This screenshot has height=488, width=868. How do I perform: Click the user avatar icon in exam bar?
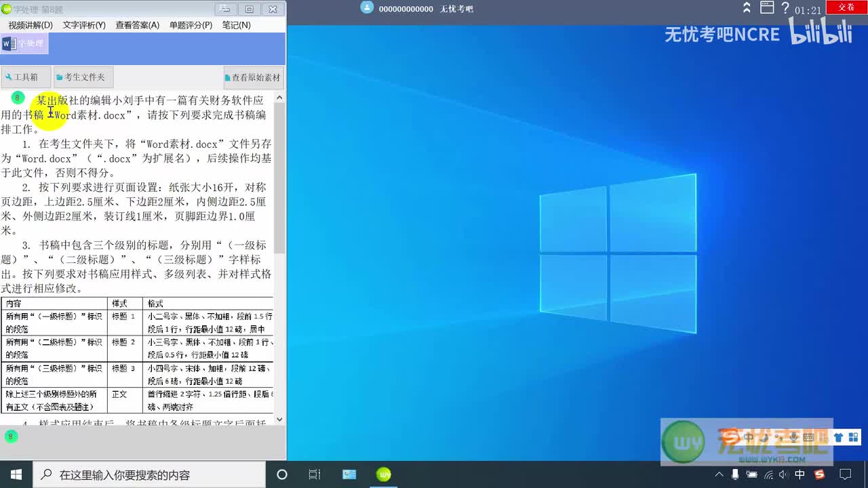point(367,7)
